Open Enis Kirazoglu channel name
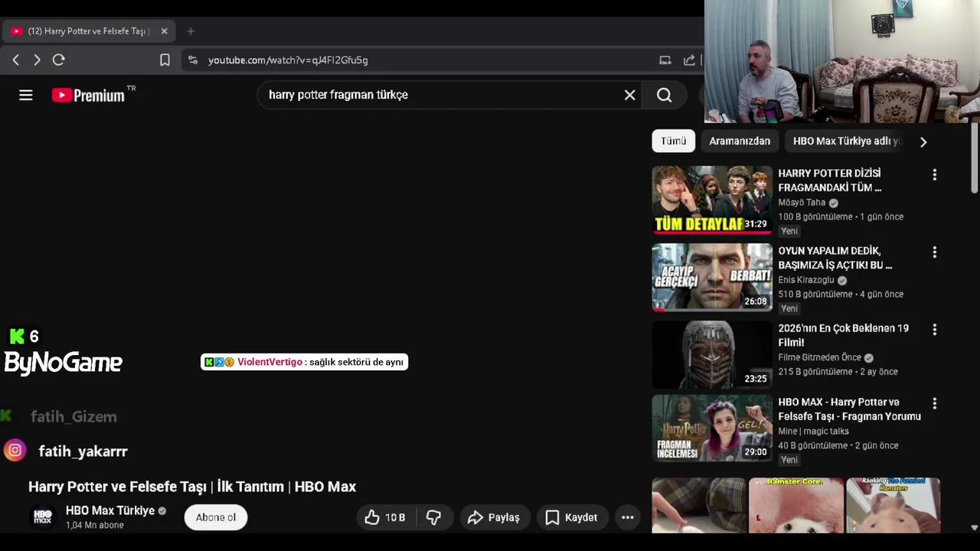 tap(806, 280)
